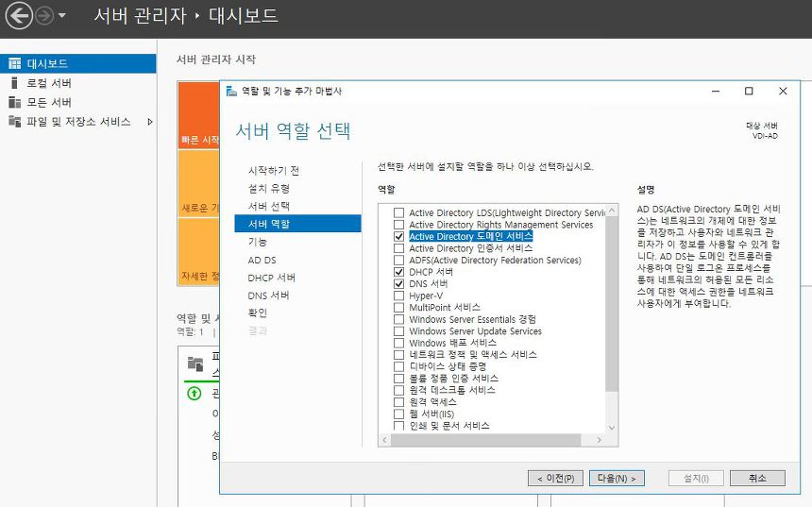The height and width of the screenshot is (507, 812).
Task: Check Windows Server Update Services checkbox
Action: [398, 331]
